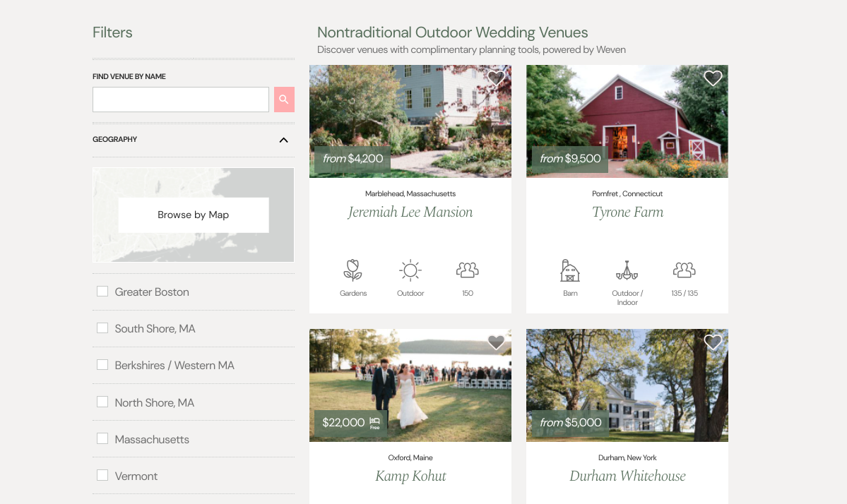Collapse the Geography filter section
The image size is (847, 504).
pos(283,140)
